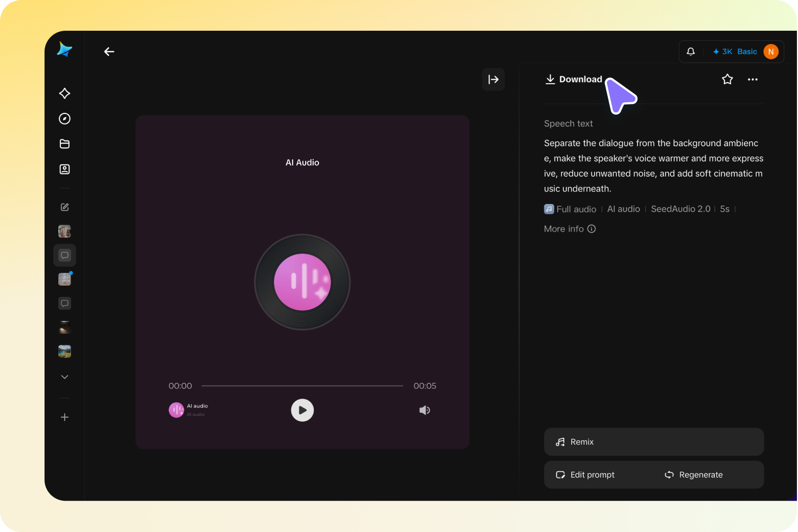Click the "SeedAudio 2.0" model label
This screenshot has width=798, height=532.
coord(681,209)
